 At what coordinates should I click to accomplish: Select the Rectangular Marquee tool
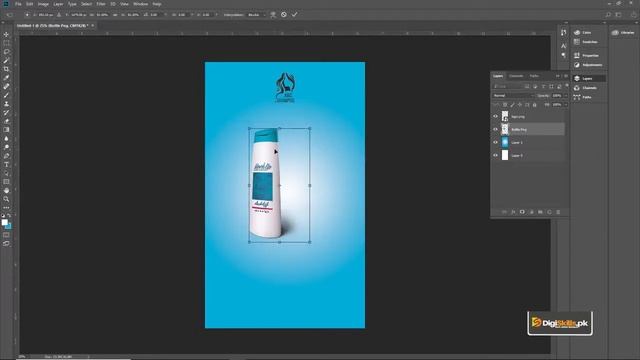6,43
